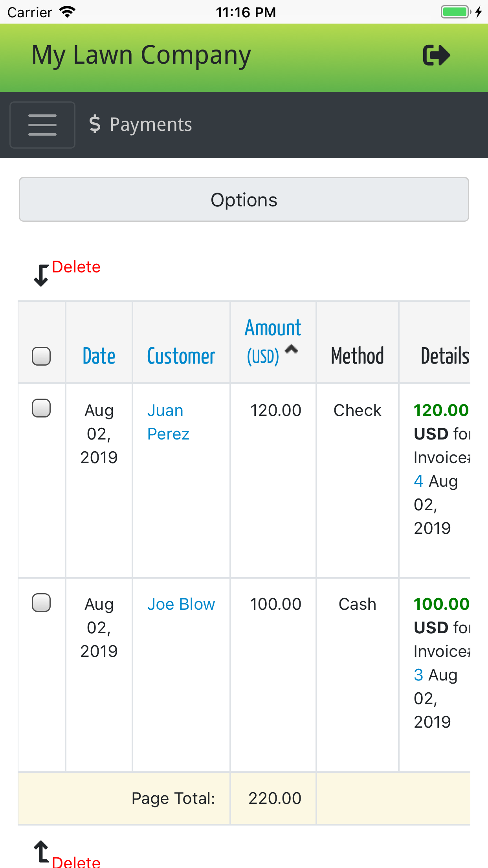Open the hamburger navigation menu
The width and height of the screenshot is (488, 868).
[42, 125]
